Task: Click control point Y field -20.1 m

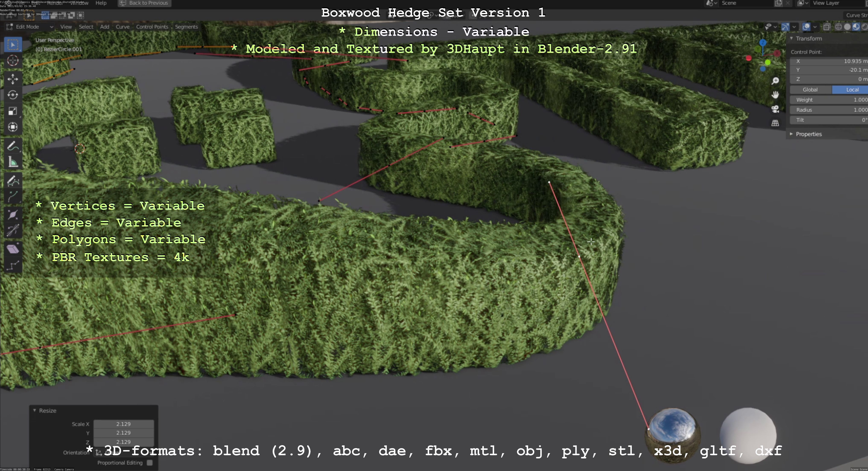Action: click(829, 70)
